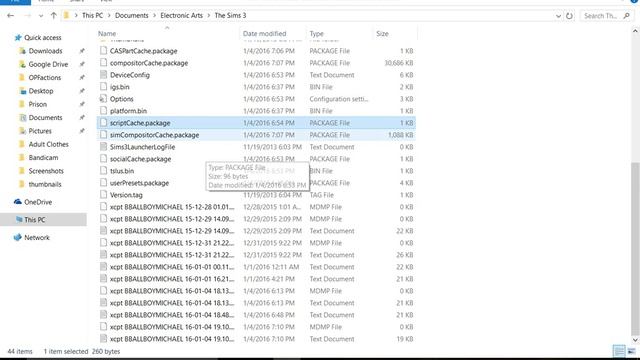Go up one folder level arrow
This screenshot has height=360, width=640.
point(53,16)
